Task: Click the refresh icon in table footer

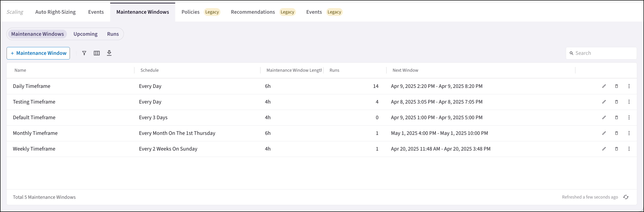Action: point(626,197)
